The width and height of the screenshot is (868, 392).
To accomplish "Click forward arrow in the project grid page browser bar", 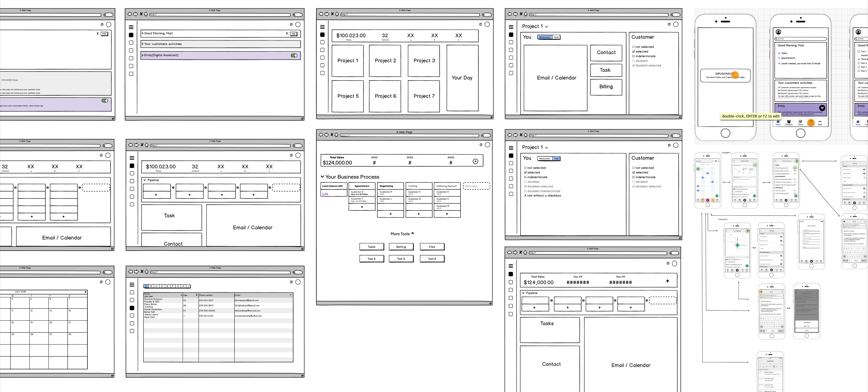I will (326, 14).
